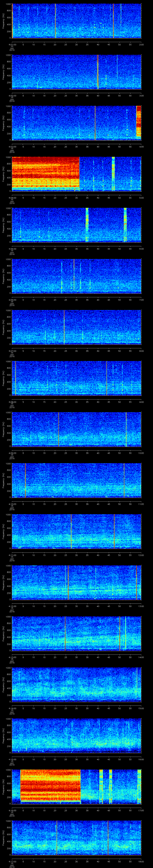Viewport: 153px width, 868px height.
Task: Select the spectrogram panel beginning at 4:02:00
Action: (x=77, y=72)
